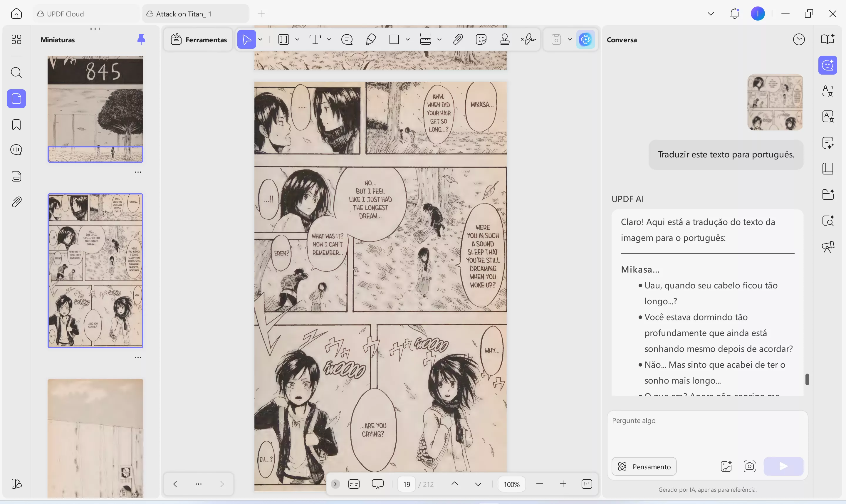Select the Text tool in the toolbar
846x504 pixels.
(x=316, y=39)
